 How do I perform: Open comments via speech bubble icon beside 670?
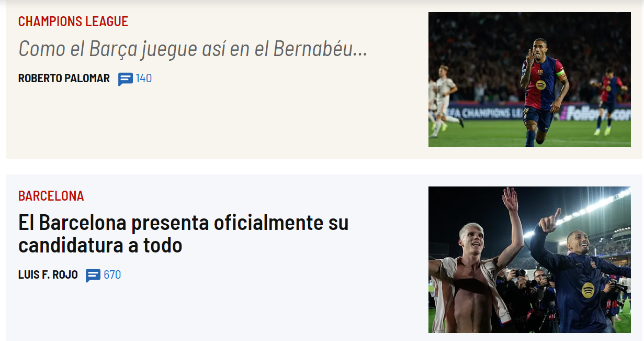(93, 276)
